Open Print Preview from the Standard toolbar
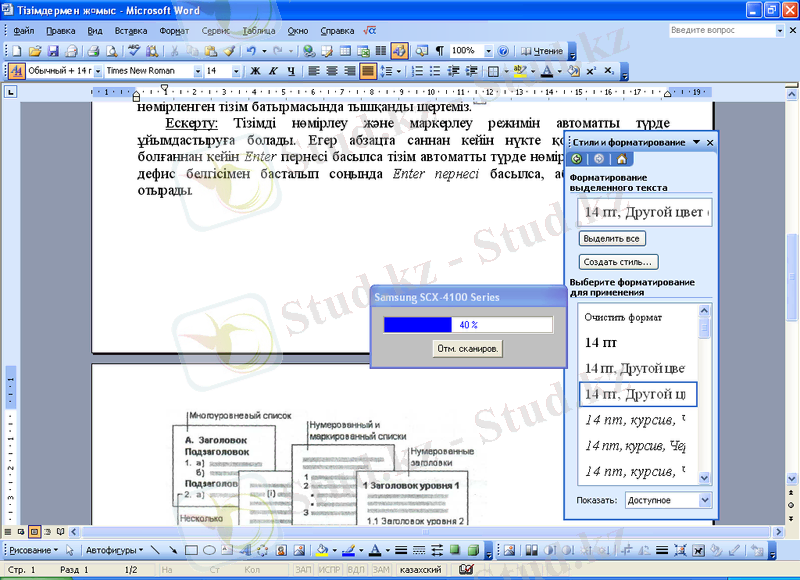 pyautogui.click(x=111, y=49)
